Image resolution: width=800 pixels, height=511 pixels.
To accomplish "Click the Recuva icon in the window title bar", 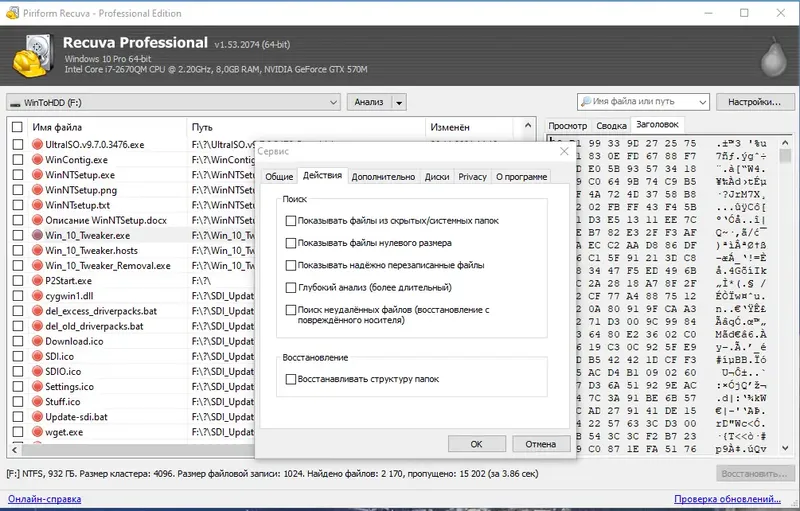I will tap(12, 13).
